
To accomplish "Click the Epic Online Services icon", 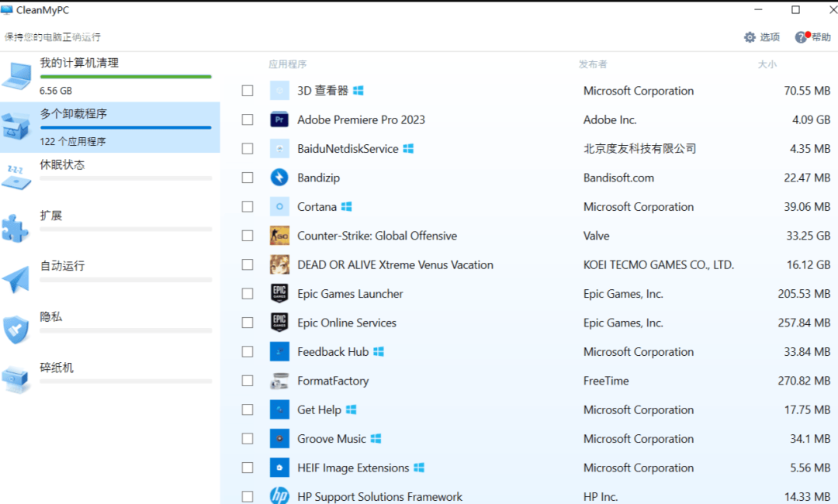I will 279,323.
